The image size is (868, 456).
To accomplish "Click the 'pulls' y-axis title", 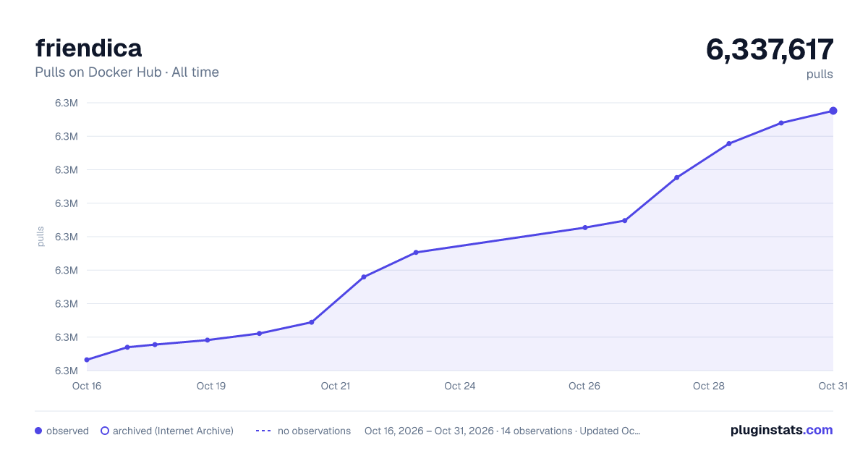I will [x=41, y=237].
